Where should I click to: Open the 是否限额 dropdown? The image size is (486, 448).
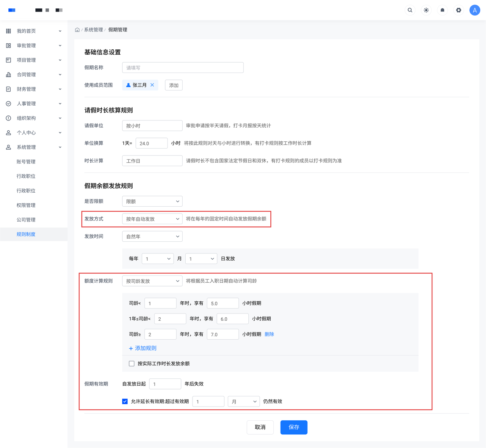pyautogui.click(x=152, y=201)
